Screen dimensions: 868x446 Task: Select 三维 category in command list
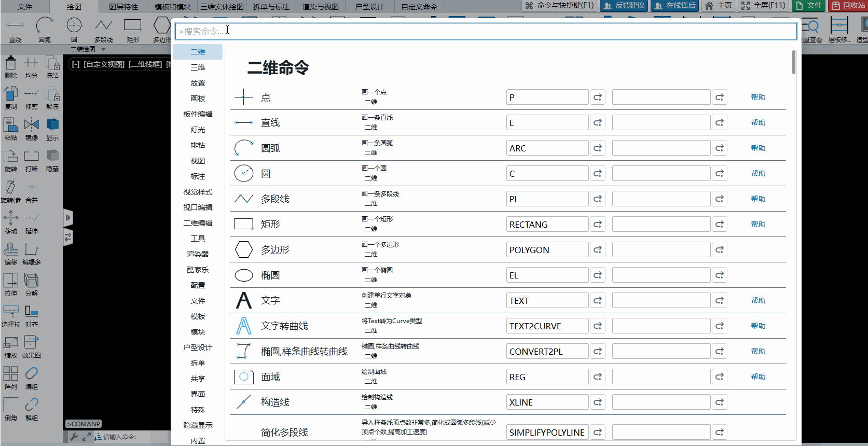(x=198, y=67)
